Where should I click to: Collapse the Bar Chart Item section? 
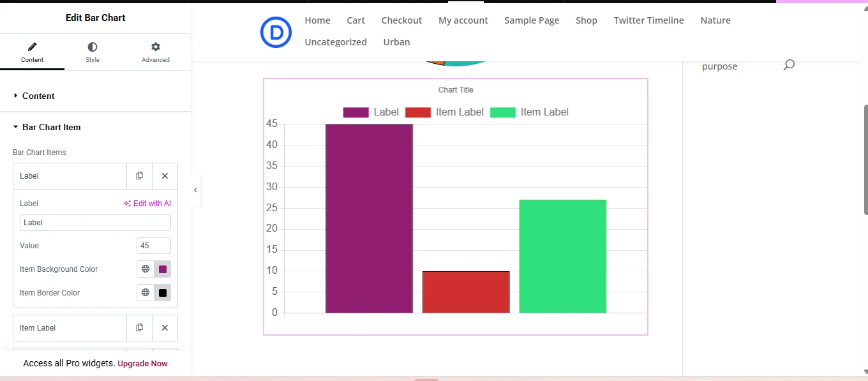point(96,127)
